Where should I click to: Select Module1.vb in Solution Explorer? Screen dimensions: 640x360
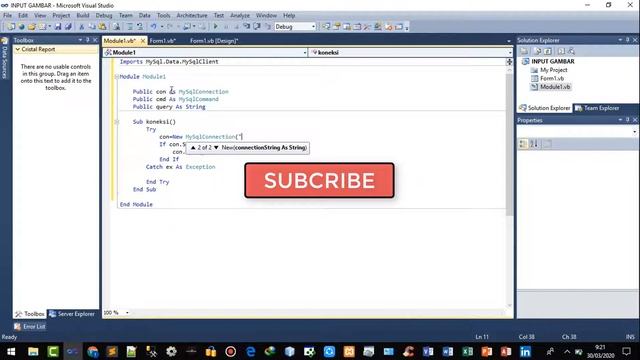click(551, 87)
